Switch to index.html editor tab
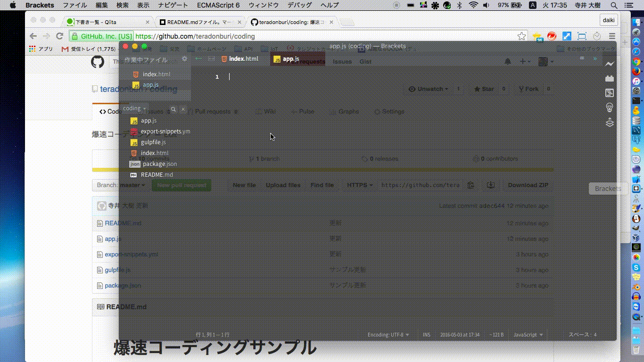 tap(239, 59)
